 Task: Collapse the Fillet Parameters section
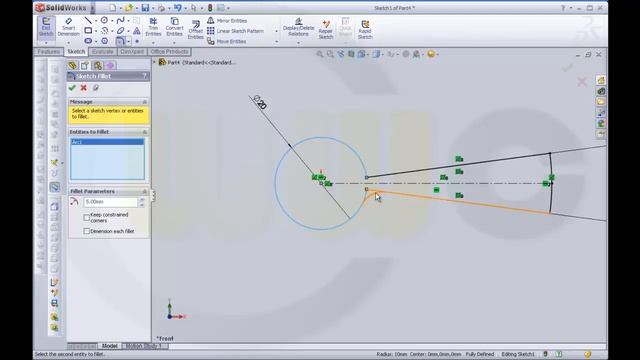point(144,191)
